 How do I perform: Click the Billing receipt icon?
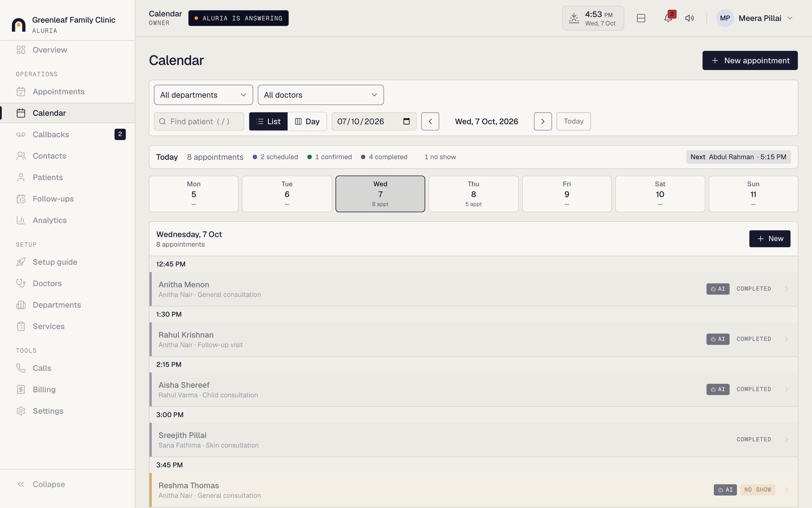[x=21, y=389]
